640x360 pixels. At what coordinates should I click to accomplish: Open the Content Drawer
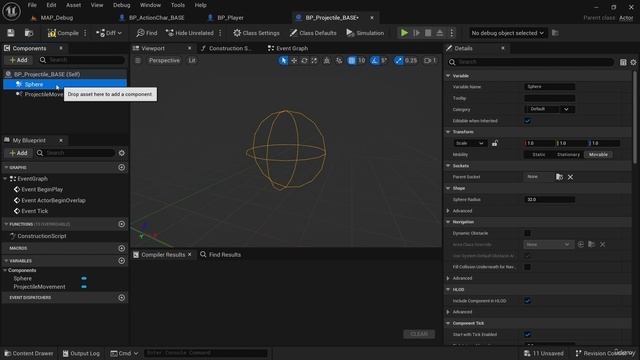tap(29, 353)
